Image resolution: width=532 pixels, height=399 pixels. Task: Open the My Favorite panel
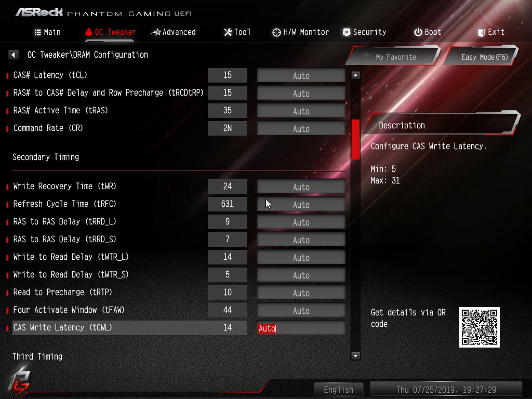pos(394,57)
